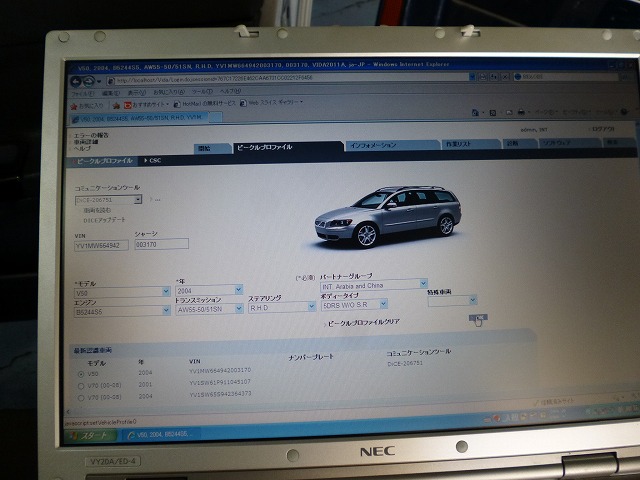Click the home icon in command bar
This screenshot has height=480, width=640.
click(x=475, y=112)
